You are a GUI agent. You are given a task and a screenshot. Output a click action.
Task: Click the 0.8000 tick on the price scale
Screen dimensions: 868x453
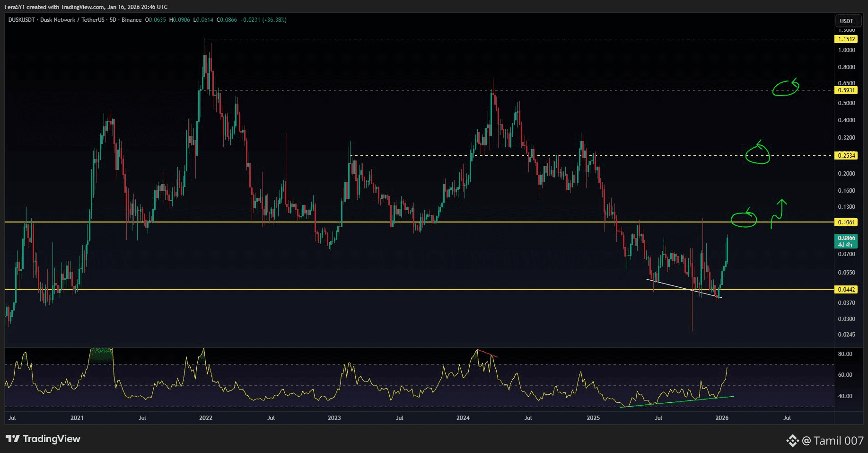[x=846, y=67]
